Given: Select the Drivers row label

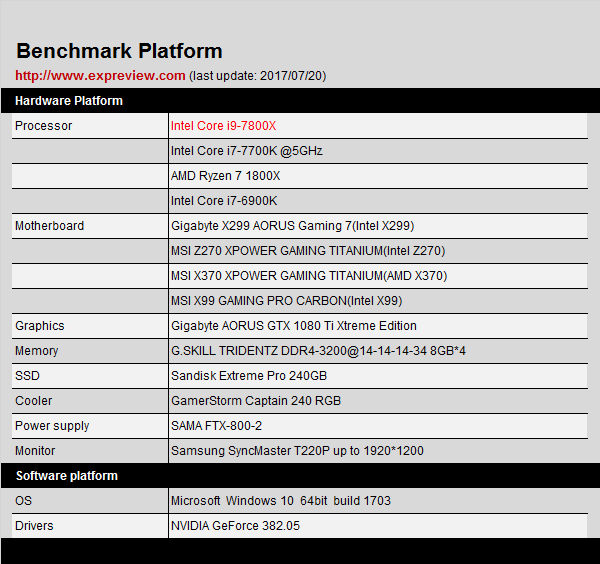Looking at the screenshot, I should (34, 526).
